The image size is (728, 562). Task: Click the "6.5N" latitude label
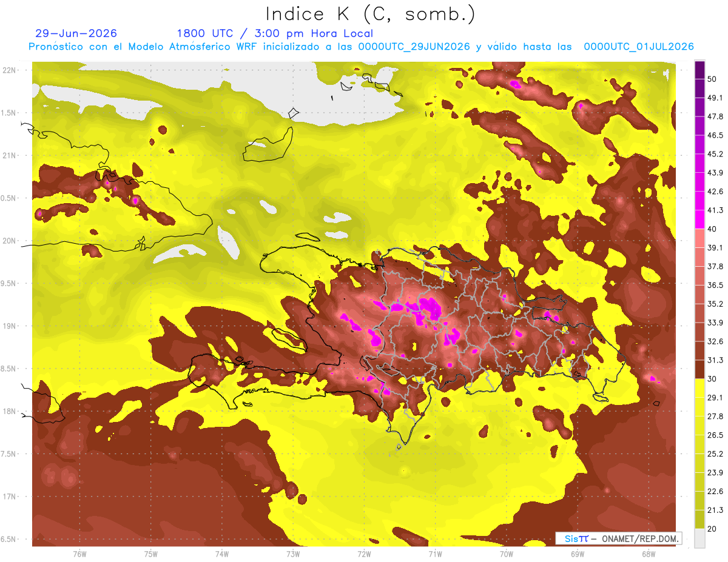[9, 539]
